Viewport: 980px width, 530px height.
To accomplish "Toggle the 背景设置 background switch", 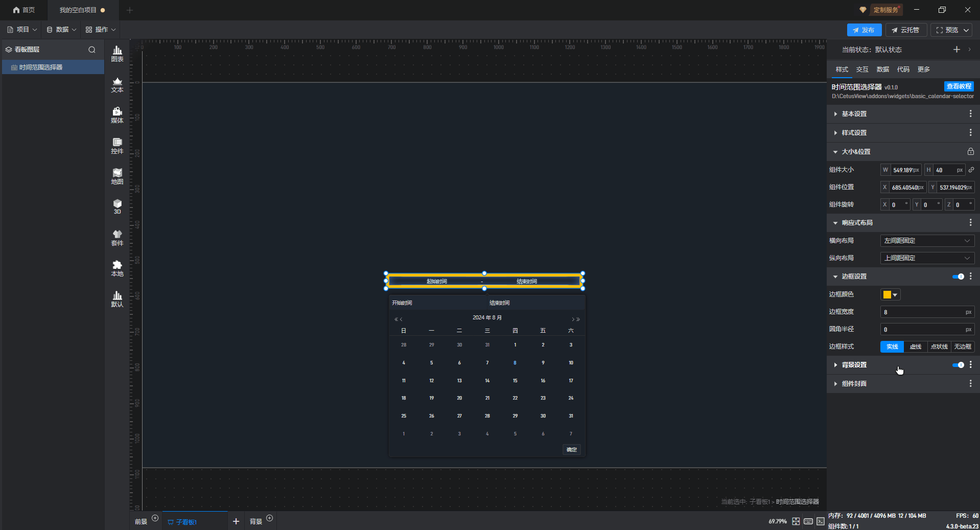I will pos(958,365).
